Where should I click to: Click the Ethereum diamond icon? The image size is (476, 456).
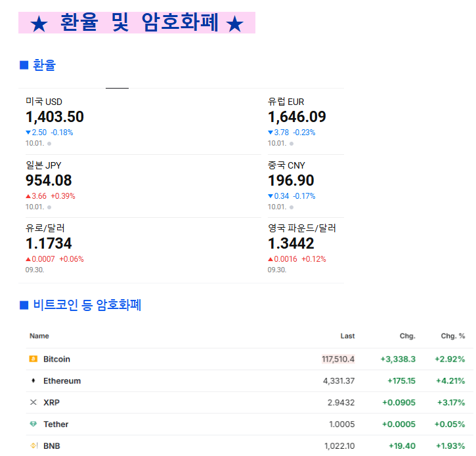pyautogui.click(x=33, y=381)
